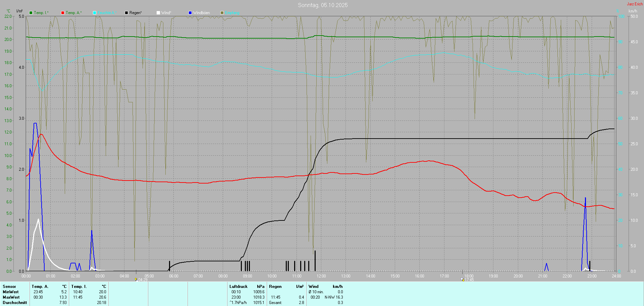Click the '24:00' time axis label
This screenshot has height=306, width=644.
click(x=616, y=276)
